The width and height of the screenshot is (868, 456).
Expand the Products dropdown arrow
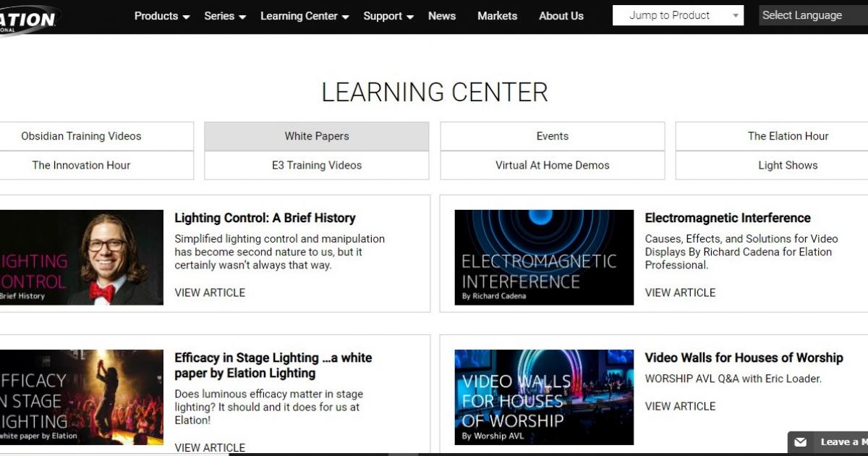(186, 17)
